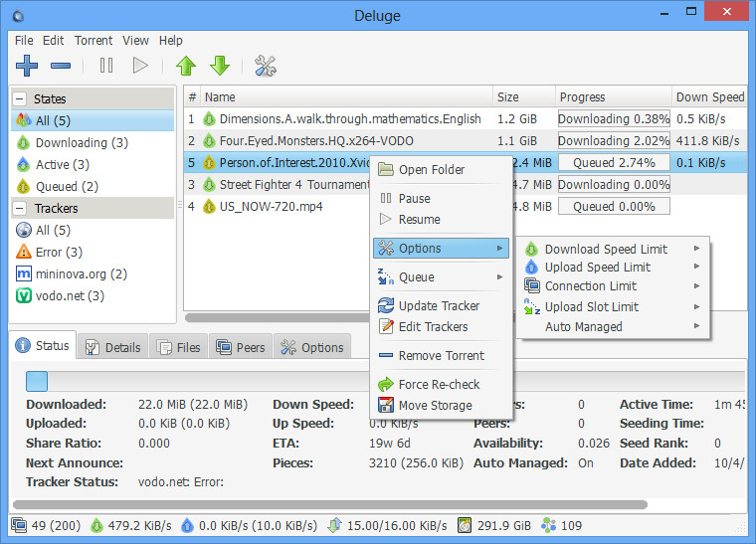Open the File menu
This screenshot has height=544, width=756.
point(24,41)
